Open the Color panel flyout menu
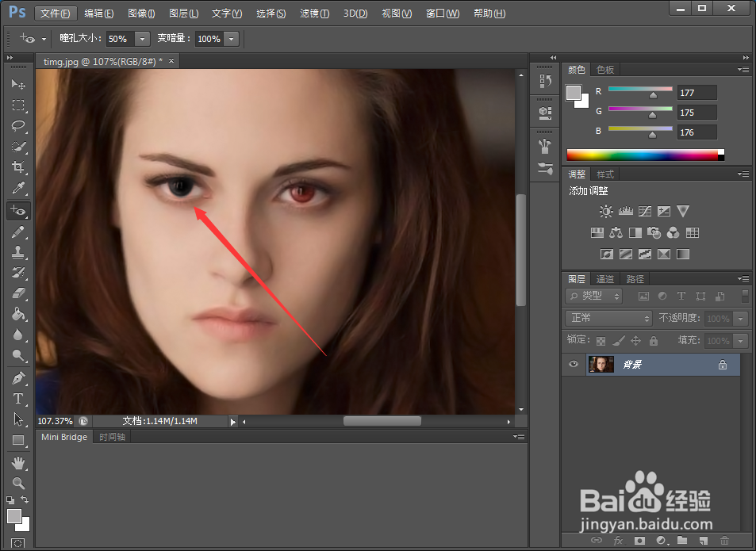This screenshot has width=756, height=551. (x=743, y=69)
